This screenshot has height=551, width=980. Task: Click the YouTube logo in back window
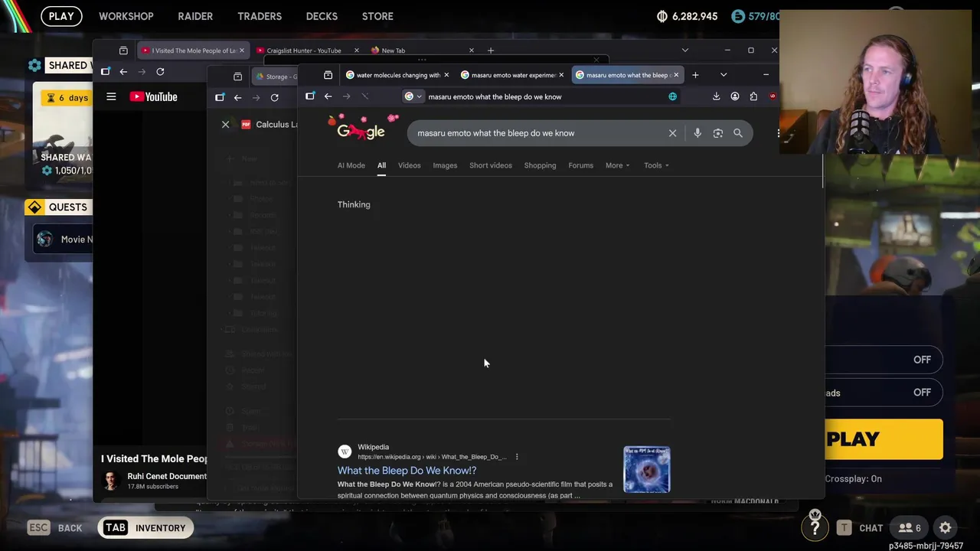click(153, 96)
